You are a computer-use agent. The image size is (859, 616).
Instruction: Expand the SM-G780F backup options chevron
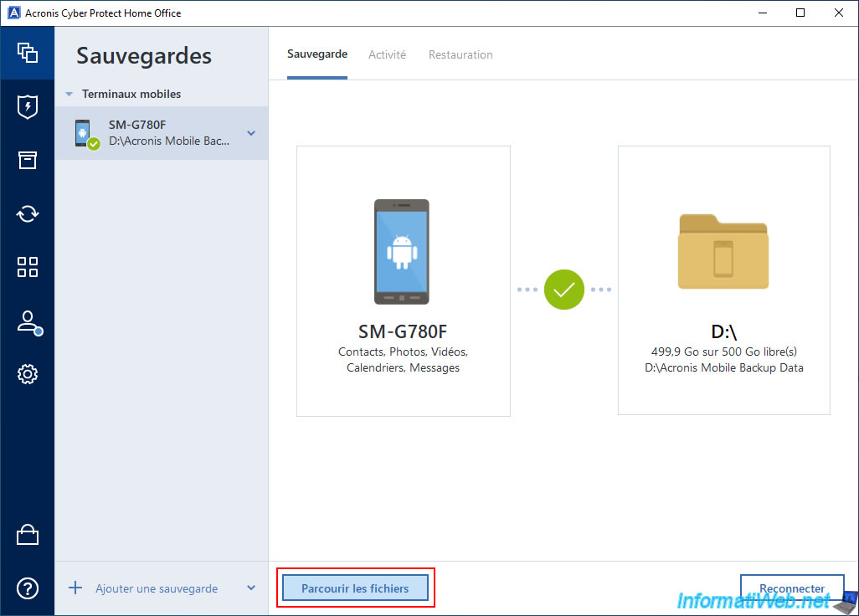tap(251, 133)
